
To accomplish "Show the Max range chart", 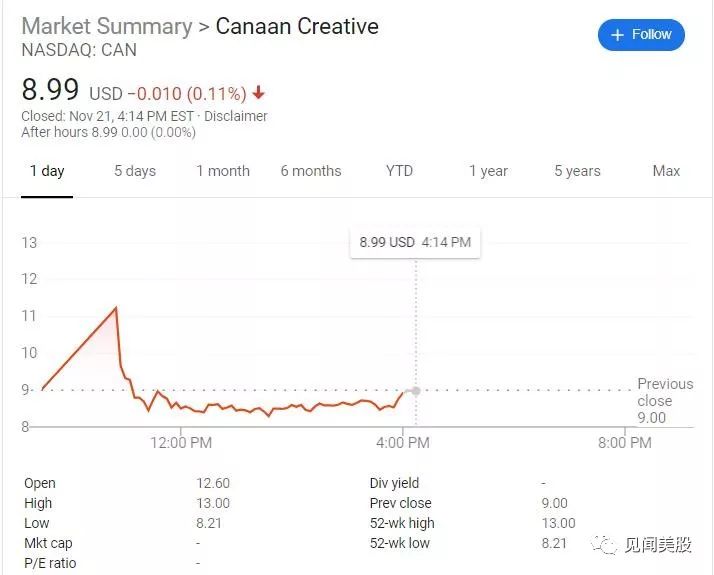I will tap(666, 171).
